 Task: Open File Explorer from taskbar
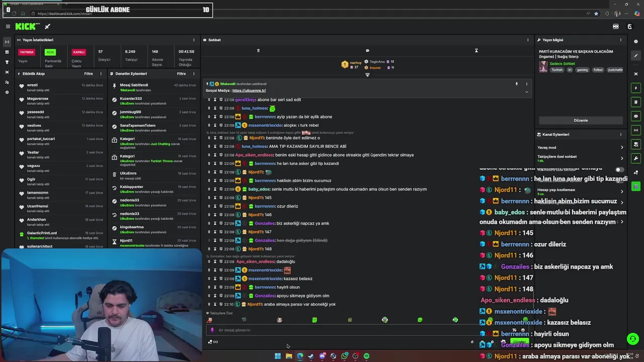point(289,356)
